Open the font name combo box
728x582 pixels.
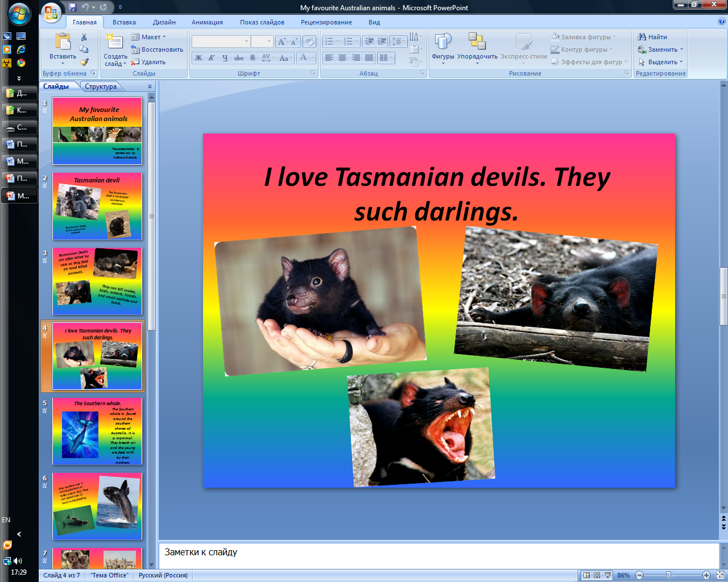click(x=221, y=41)
